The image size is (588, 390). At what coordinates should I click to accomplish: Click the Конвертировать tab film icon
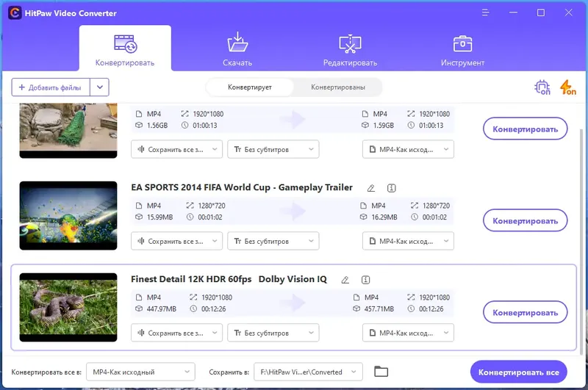pos(125,44)
